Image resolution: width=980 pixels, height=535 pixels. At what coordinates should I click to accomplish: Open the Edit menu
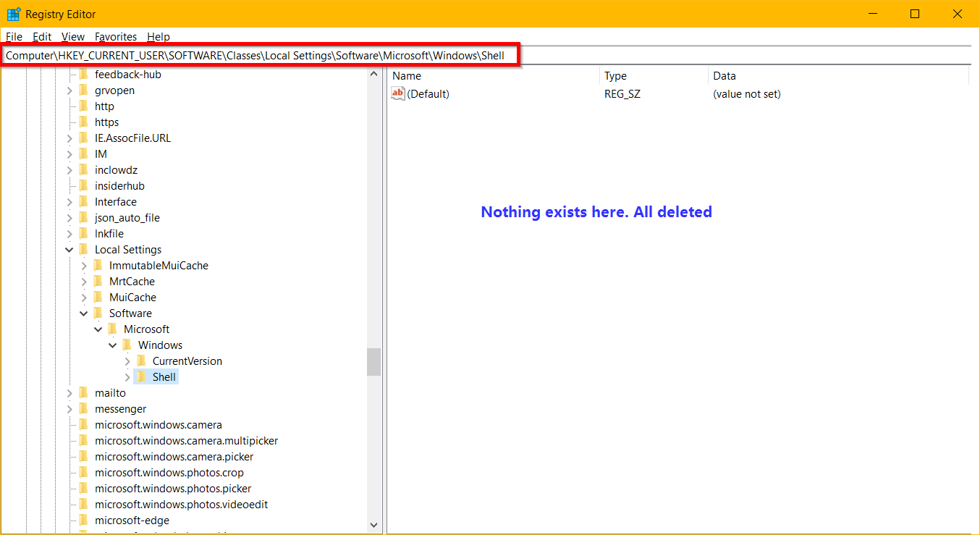42,36
